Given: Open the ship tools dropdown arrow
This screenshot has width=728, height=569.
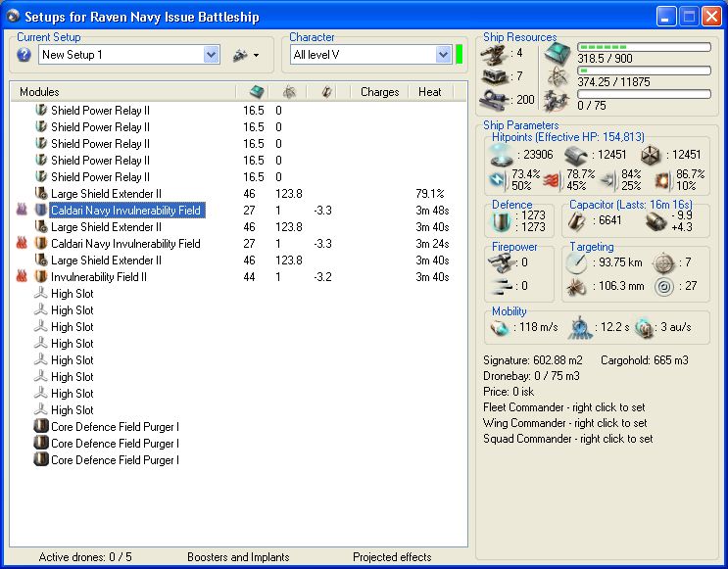Looking at the screenshot, I should 256,56.
